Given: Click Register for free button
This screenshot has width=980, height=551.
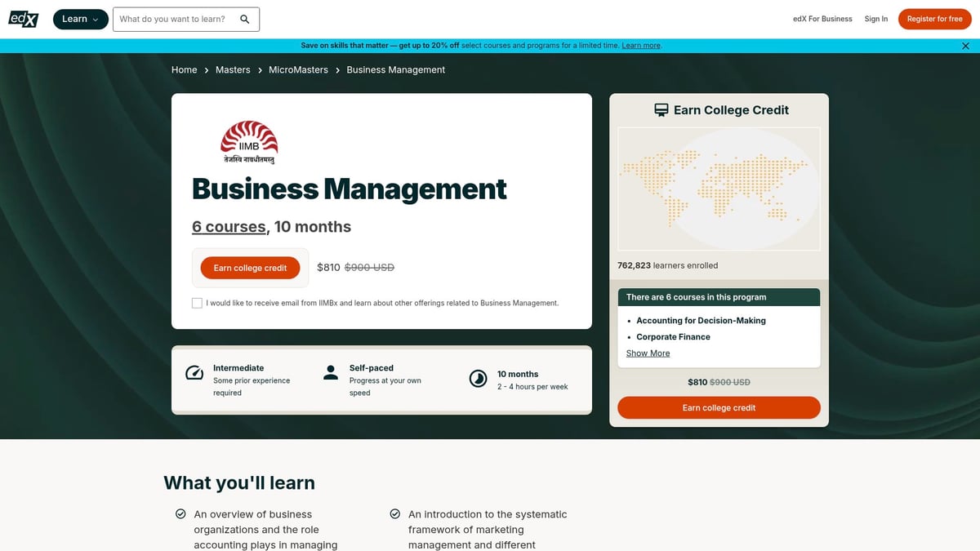Looking at the screenshot, I should click(x=934, y=19).
